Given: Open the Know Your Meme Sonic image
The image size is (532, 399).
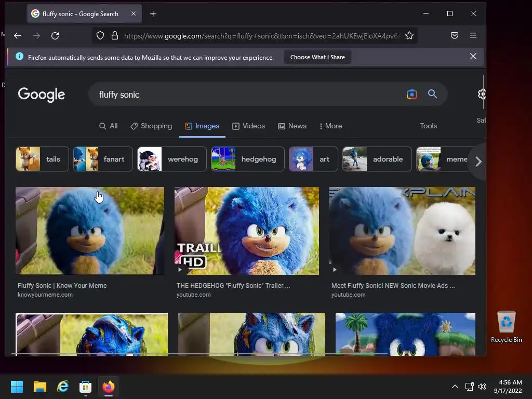Looking at the screenshot, I should [90, 231].
